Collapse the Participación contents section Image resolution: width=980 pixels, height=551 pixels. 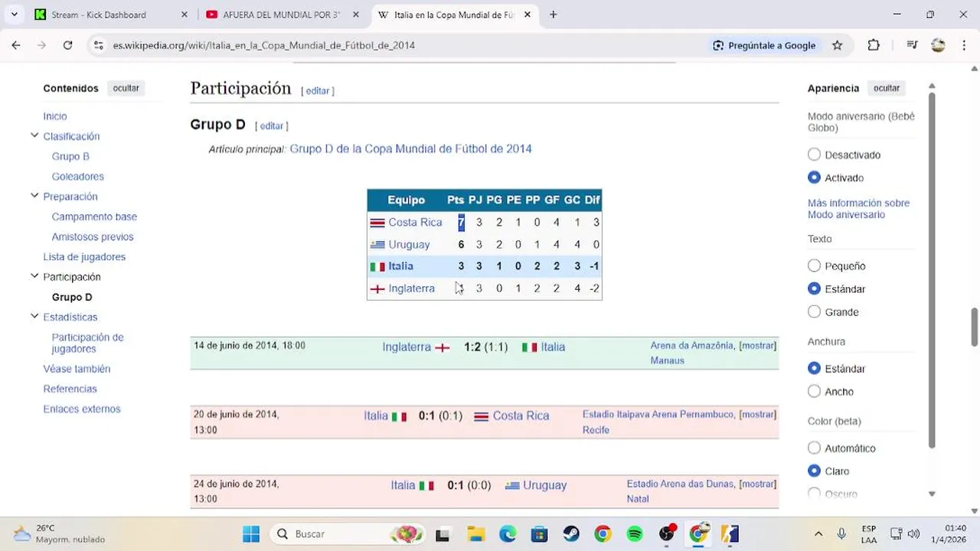(x=34, y=276)
